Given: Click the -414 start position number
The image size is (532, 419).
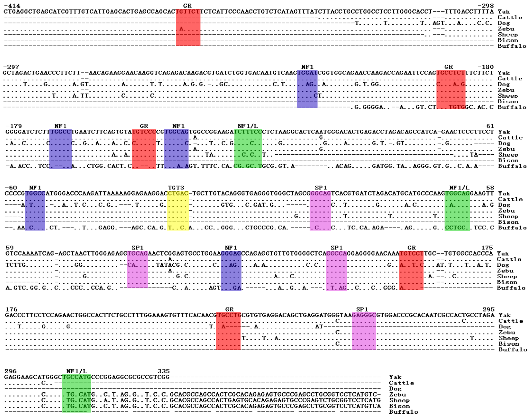Looking at the screenshot, I should pos(12,6).
